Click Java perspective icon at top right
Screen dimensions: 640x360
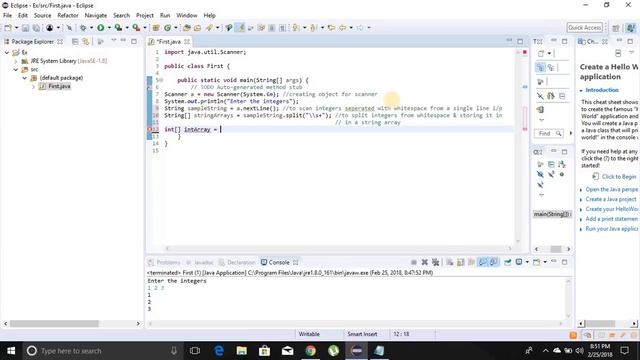(x=631, y=28)
